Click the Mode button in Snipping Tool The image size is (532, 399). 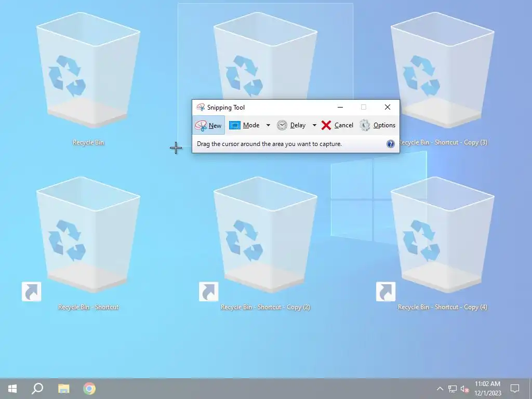[x=244, y=125]
